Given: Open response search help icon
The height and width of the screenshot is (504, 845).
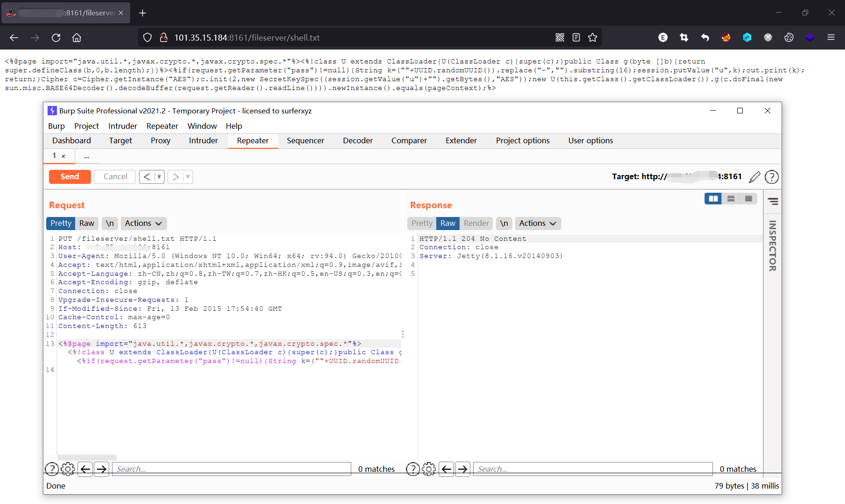Looking at the screenshot, I should coord(413,469).
